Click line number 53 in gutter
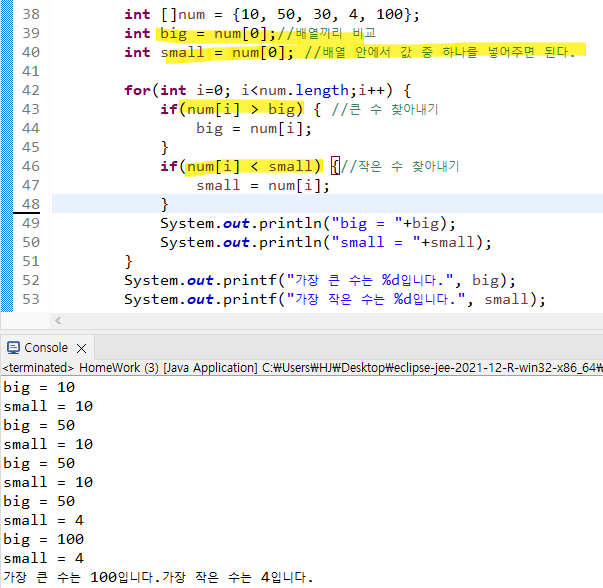Image resolution: width=603 pixels, height=588 pixels. (31, 299)
